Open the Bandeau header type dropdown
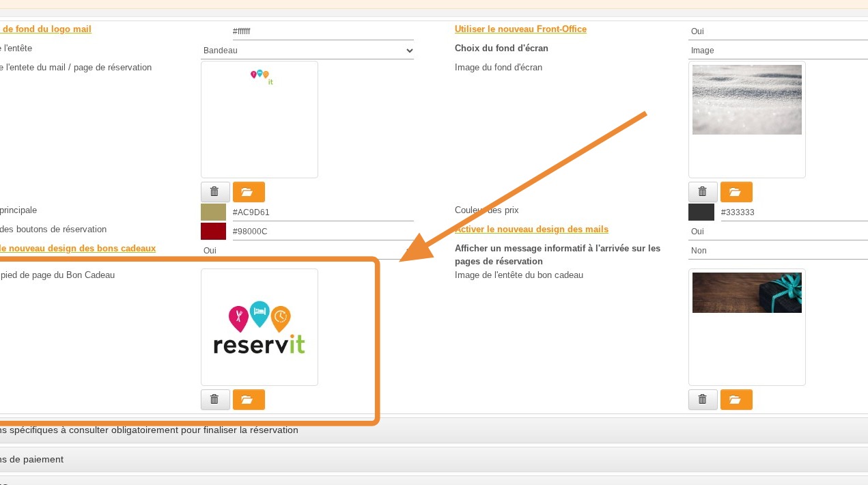 [308, 51]
